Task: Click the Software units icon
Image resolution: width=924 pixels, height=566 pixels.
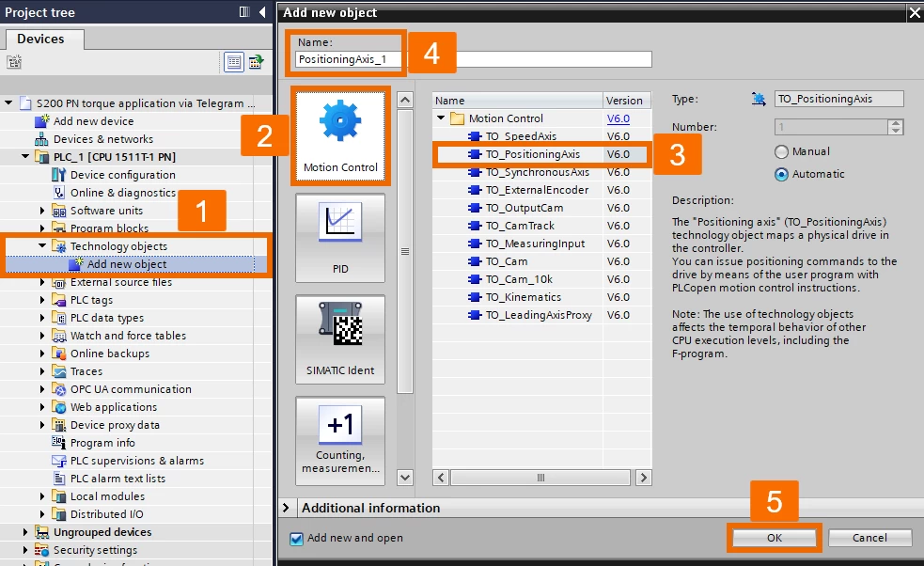Action: (58, 211)
